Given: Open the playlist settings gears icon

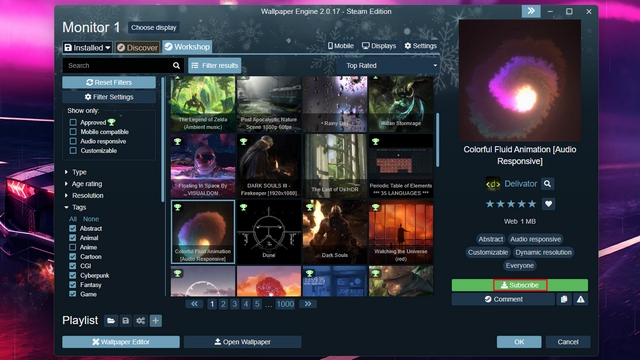Looking at the screenshot, I should [x=141, y=321].
